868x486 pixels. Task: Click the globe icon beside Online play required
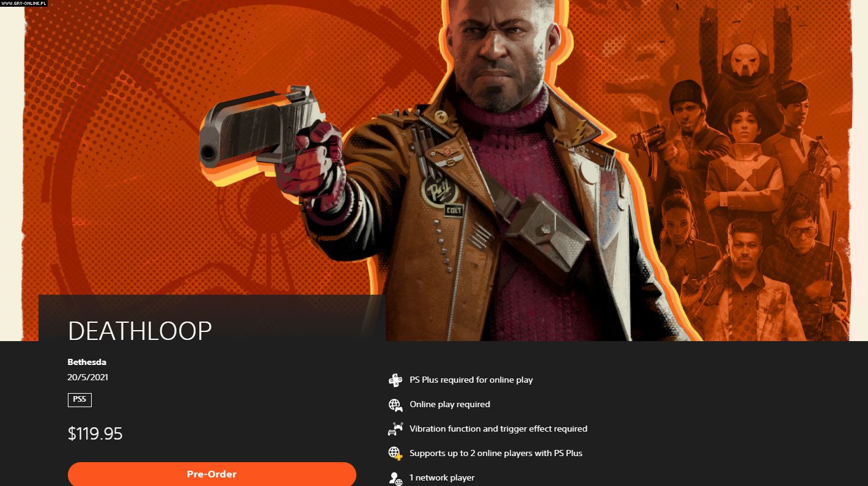tap(395, 405)
